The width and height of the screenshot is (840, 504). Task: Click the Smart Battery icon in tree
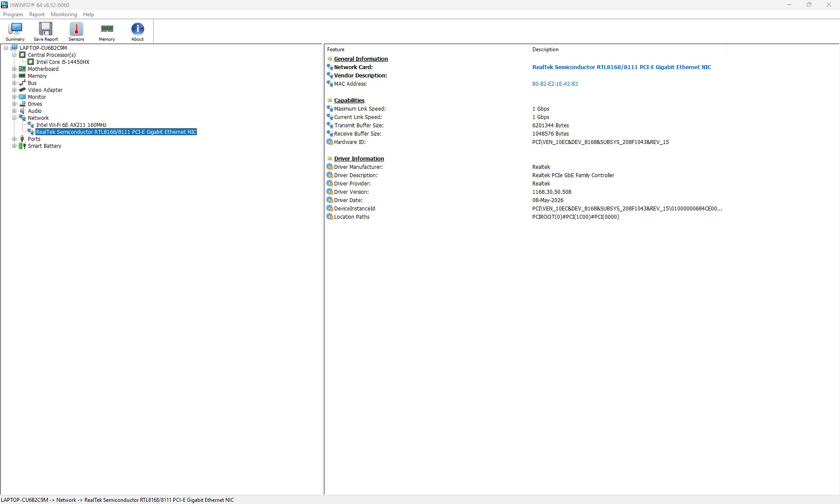click(22, 146)
